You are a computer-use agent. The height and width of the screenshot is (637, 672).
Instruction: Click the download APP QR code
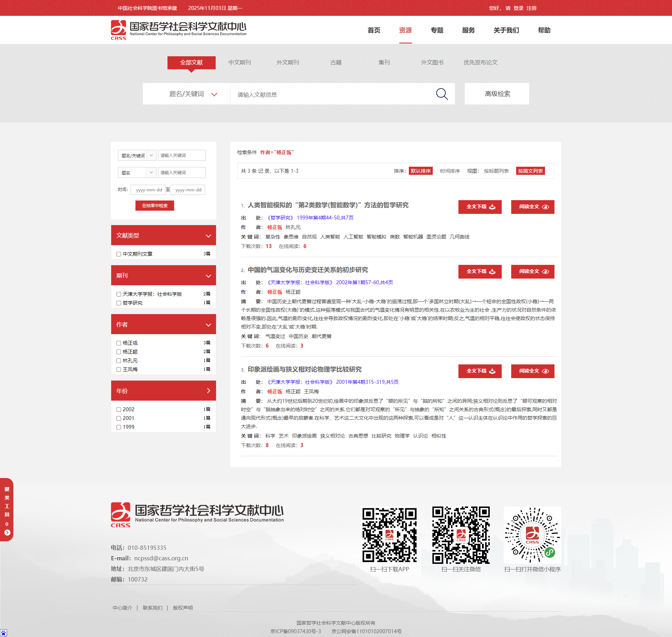389,535
